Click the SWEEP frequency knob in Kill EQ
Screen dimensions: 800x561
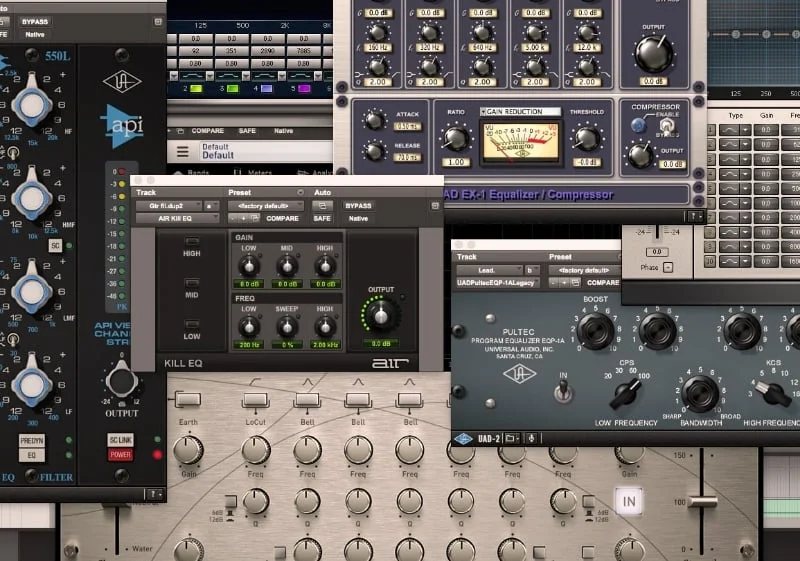(x=287, y=326)
